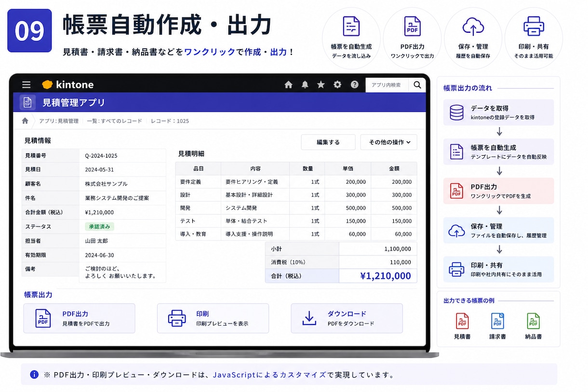Click the database icon in データを取得 step

[x=456, y=112]
